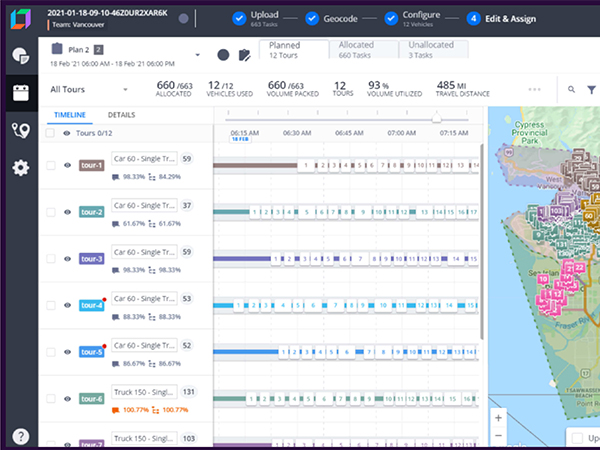Click the Upload step checkmark icon
The image size is (600, 450).
pos(239,18)
